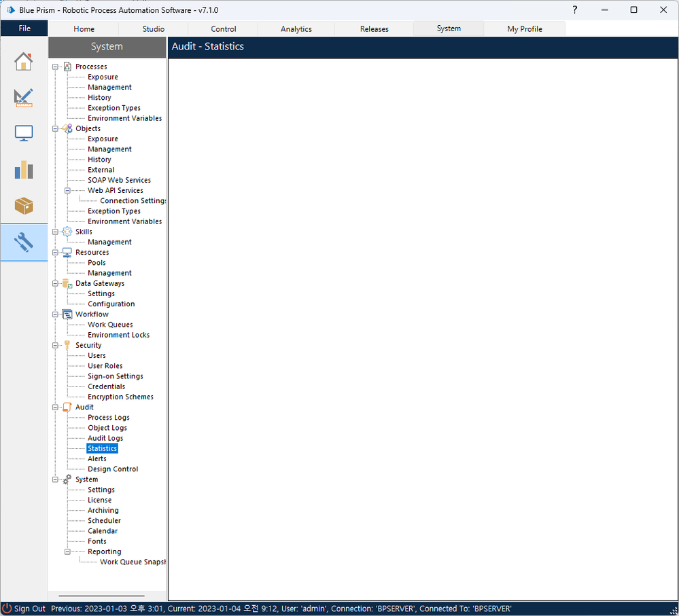The height and width of the screenshot is (616, 679).
Task: Click the Resources node monitor icon
Action: (67, 252)
